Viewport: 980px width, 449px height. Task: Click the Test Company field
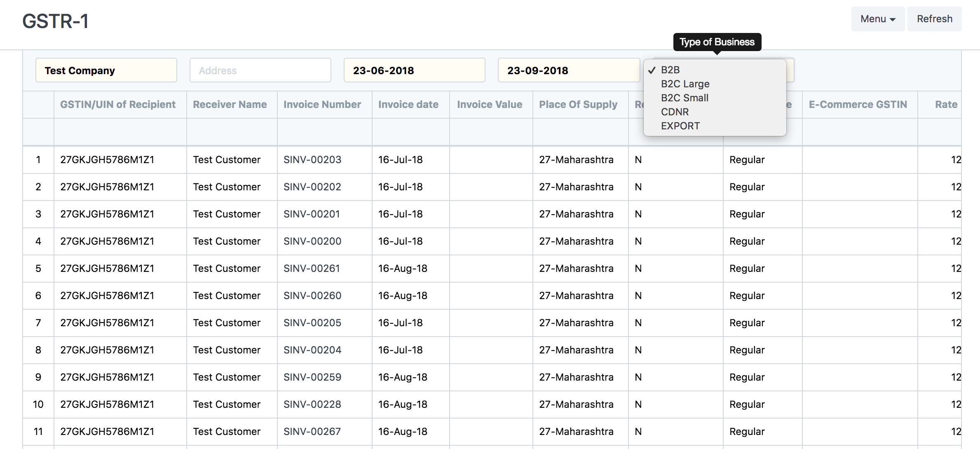tap(106, 70)
